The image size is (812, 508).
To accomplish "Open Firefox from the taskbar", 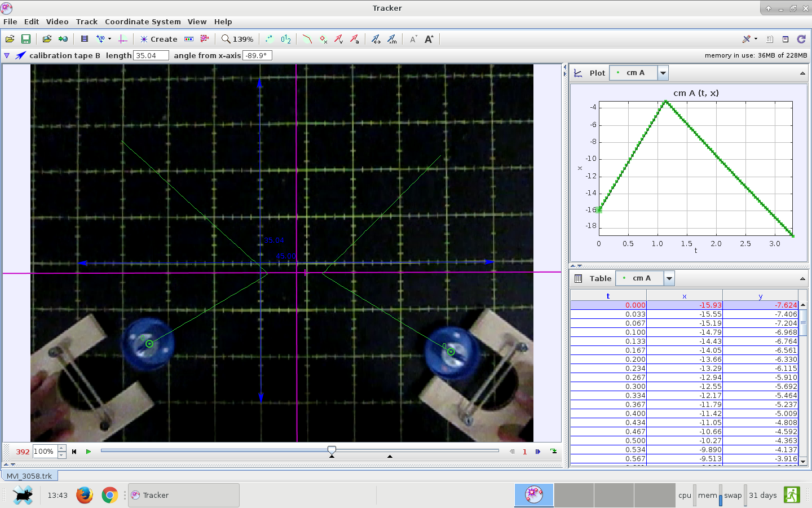I will (x=85, y=495).
